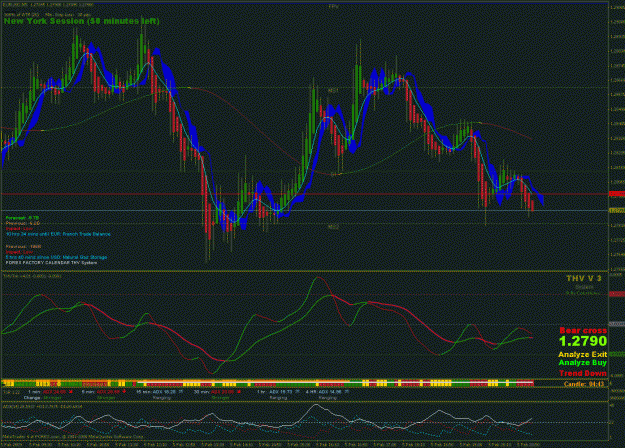Viewport: 625px width, 448px height.
Task: Click the Impact: Low line under Forecast
Action: pyautogui.click(x=19, y=229)
